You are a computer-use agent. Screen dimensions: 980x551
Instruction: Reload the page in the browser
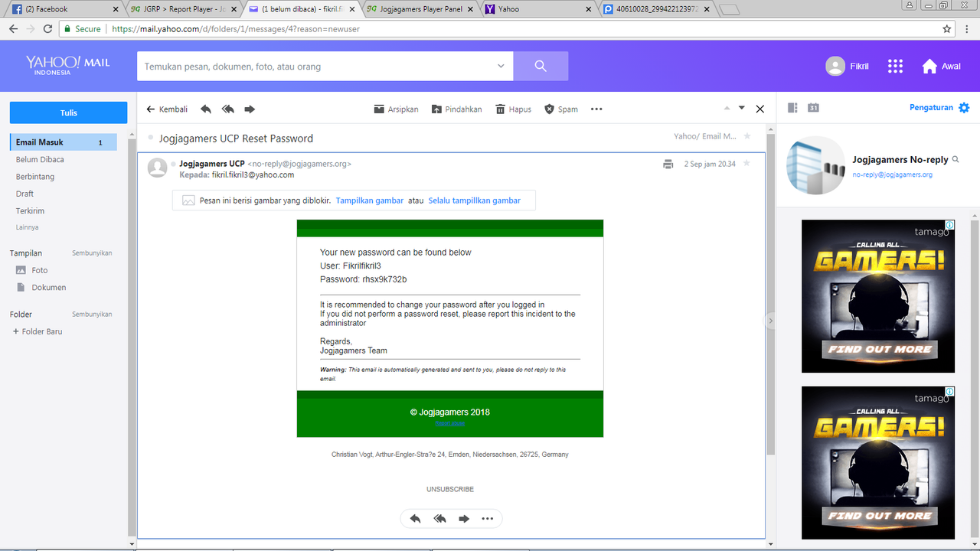(x=47, y=29)
